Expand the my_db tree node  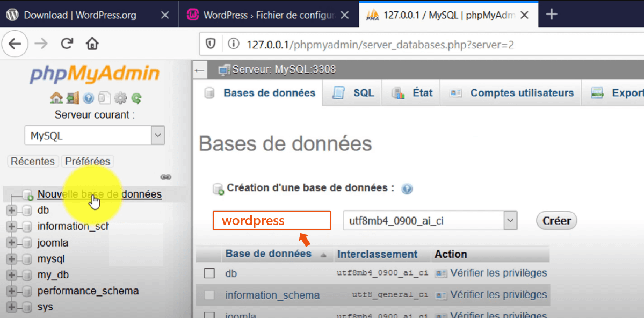click(x=11, y=275)
